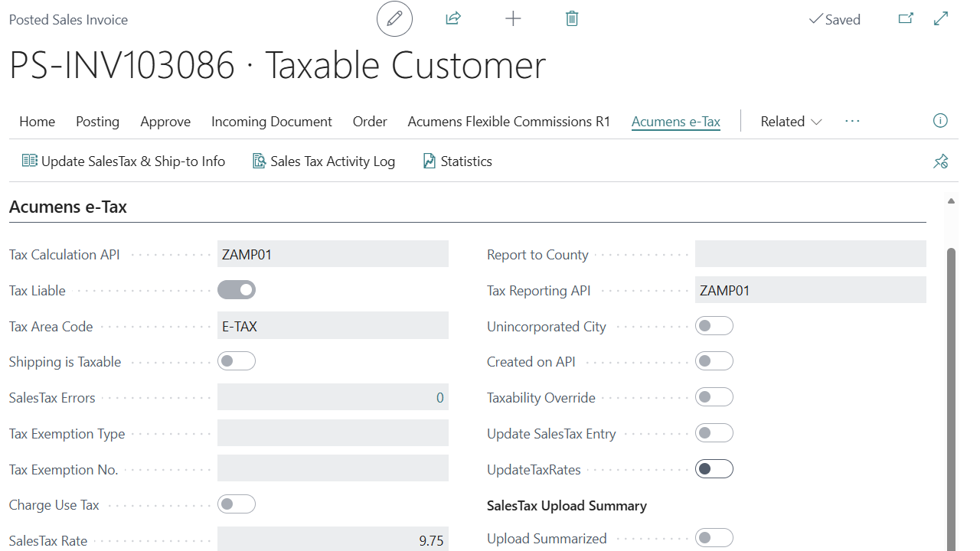Image resolution: width=980 pixels, height=551 pixels.
Task: Click the Tax Exemption Type field
Action: (x=333, y=433)
